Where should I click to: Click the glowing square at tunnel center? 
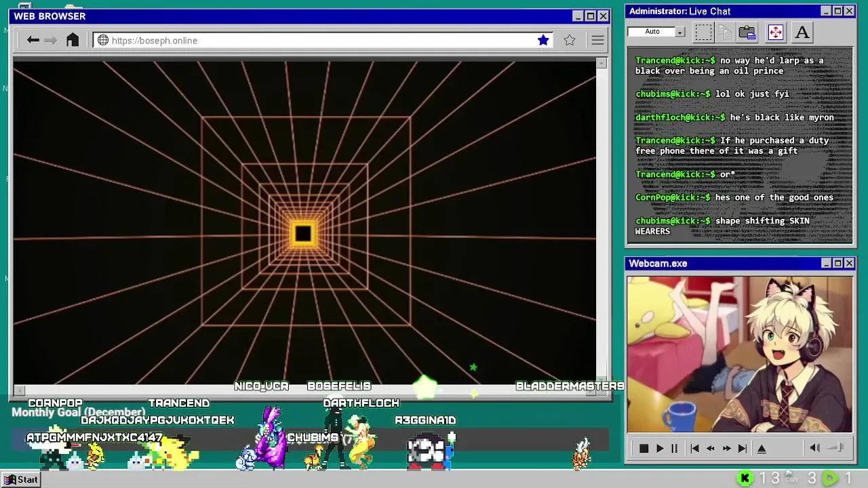[303, 234]
